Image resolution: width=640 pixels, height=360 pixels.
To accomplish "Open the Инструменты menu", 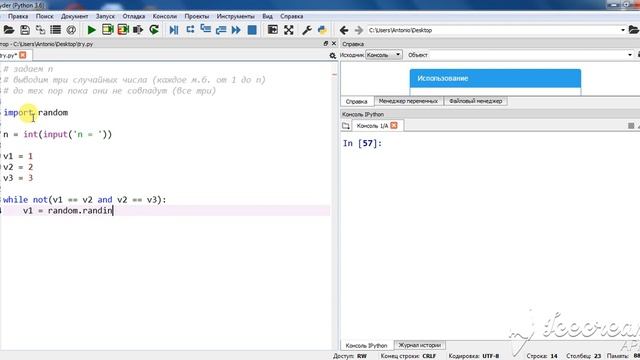I will pos(236,16).
